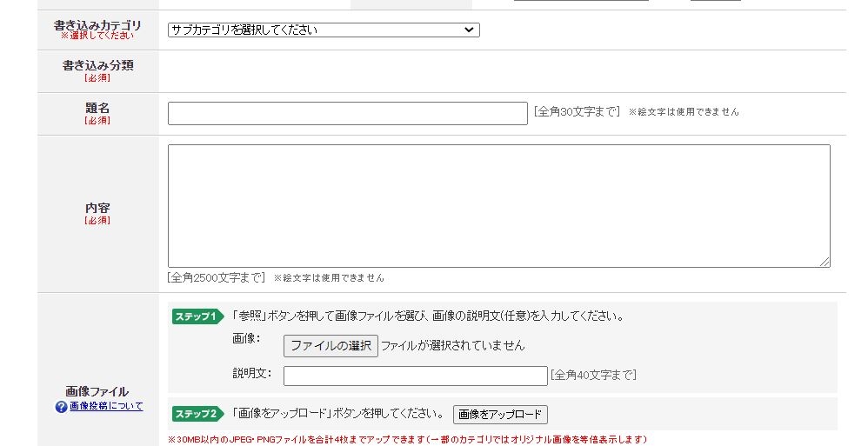Image resolution: width=868 pixels, height=446 pixels.
Task: Click the resize grip of 内容 textarea
Action: pyautogui.click(x=825, y=263)
